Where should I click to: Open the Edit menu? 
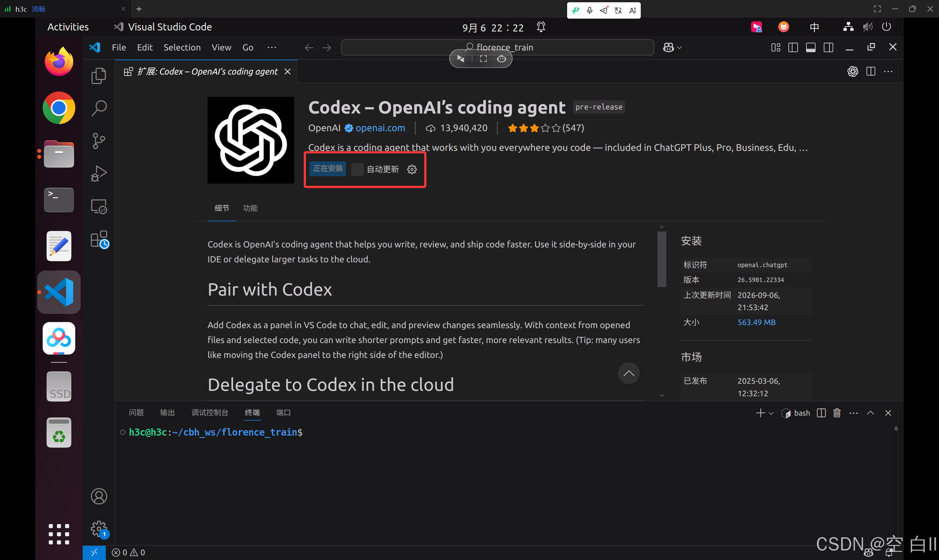point(145,48)
